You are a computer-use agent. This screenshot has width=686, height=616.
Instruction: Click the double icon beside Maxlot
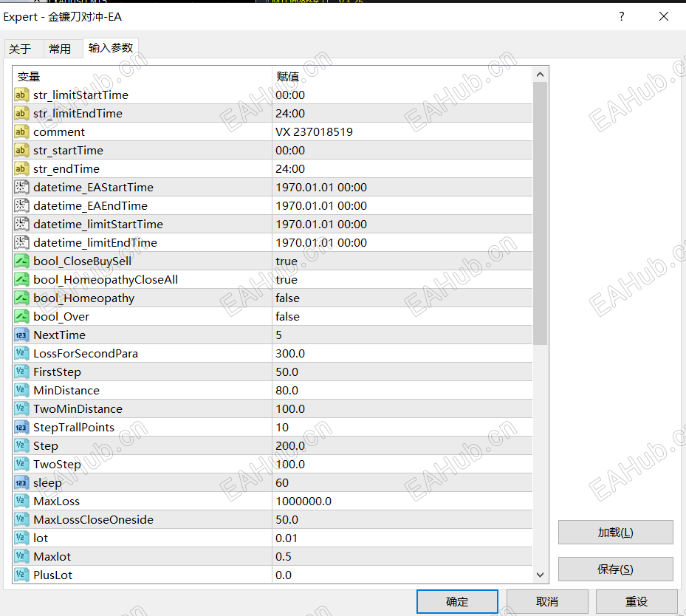(21, 556)
